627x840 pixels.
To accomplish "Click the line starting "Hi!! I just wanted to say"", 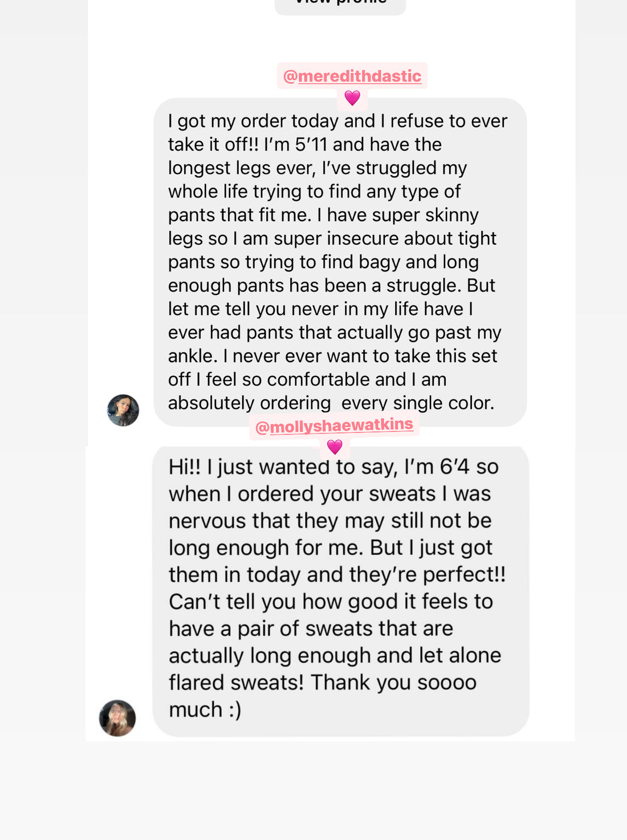I will point(333,466).
